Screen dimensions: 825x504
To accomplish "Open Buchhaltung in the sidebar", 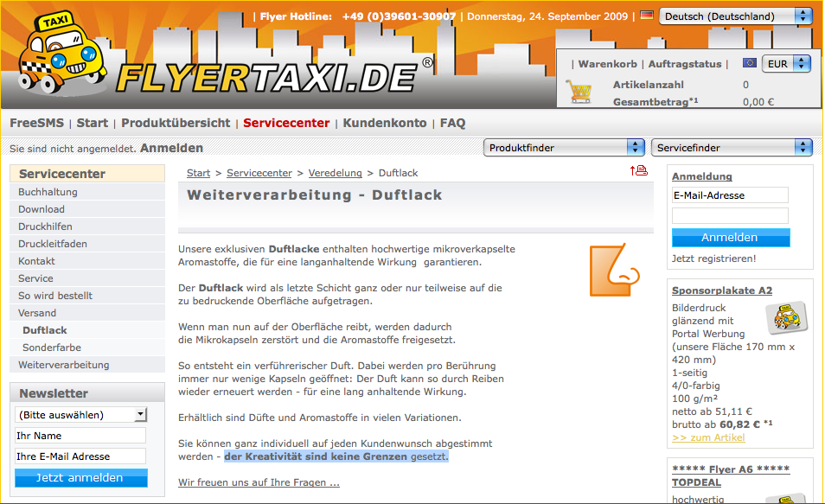I will 87,192.
